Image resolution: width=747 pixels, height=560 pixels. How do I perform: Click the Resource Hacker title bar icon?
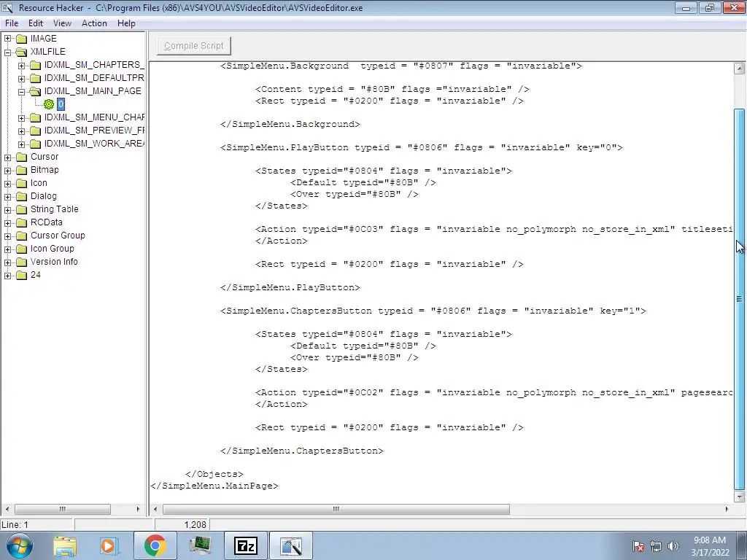[7, 7]
